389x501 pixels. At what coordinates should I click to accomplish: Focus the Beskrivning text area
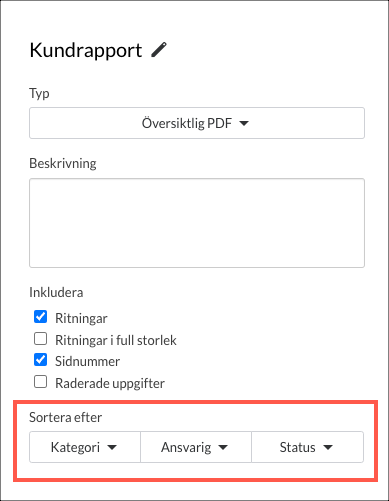coord(197,223)
